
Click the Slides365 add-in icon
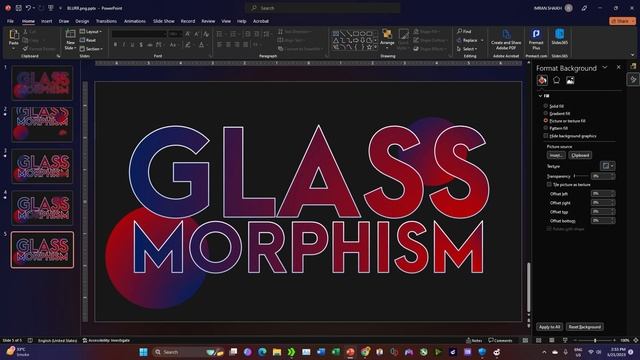560,34
